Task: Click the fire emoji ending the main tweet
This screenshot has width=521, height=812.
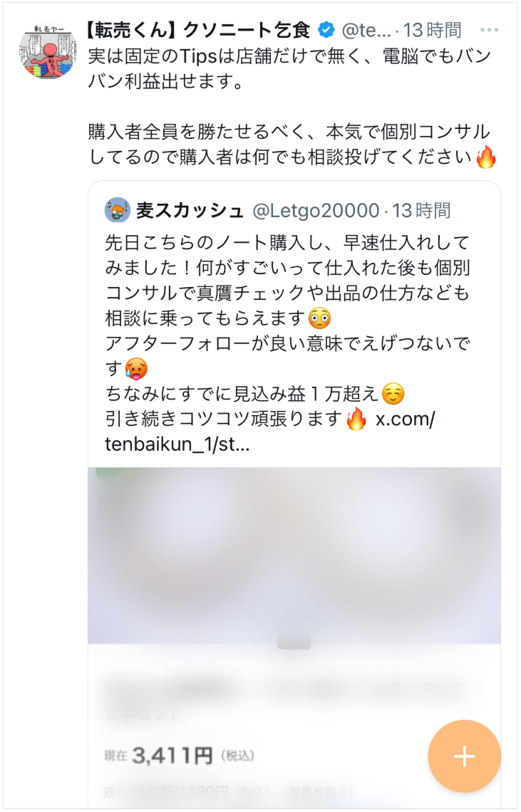Action: coord(486,157)
